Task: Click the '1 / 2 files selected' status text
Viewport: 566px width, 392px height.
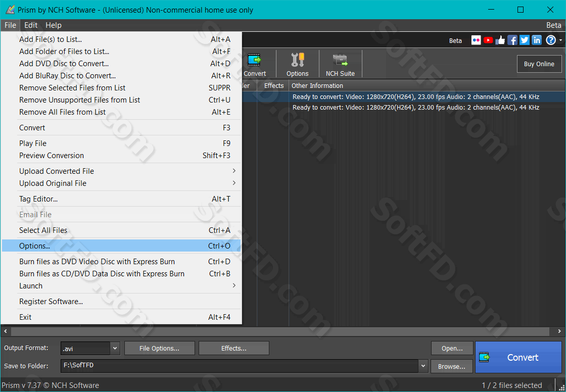Action: click(512, 385)
